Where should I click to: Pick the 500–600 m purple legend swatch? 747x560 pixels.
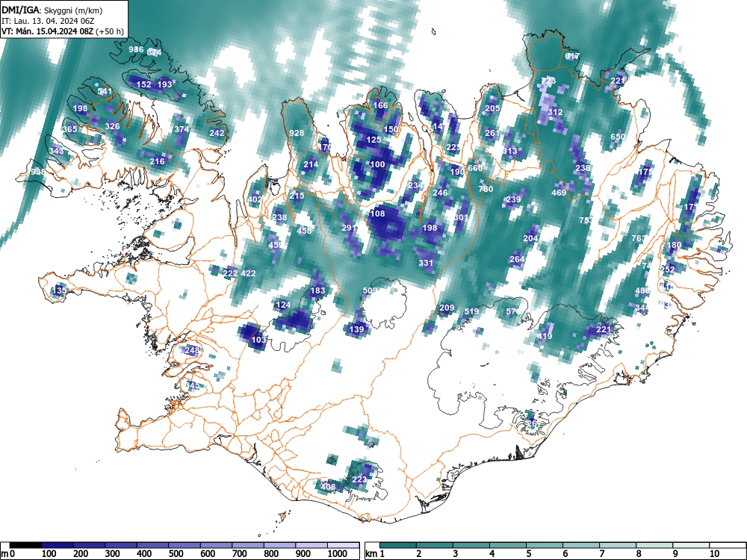[x=185, y=545]
